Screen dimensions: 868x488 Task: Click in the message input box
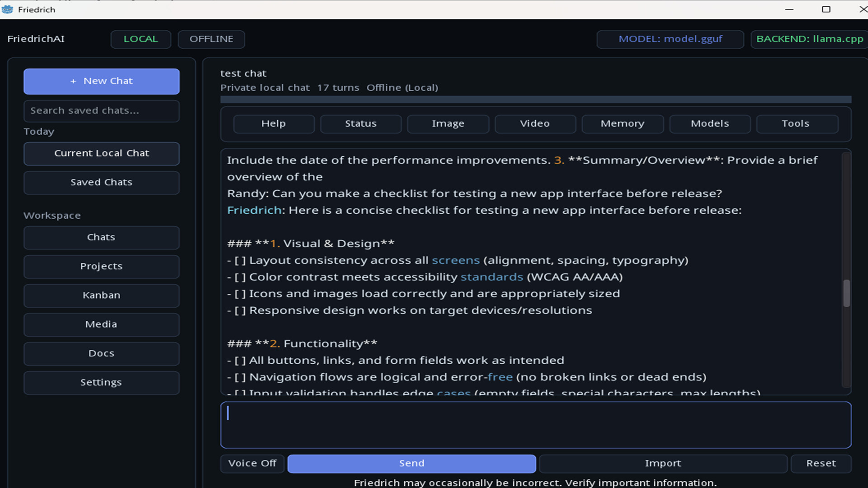536,425
